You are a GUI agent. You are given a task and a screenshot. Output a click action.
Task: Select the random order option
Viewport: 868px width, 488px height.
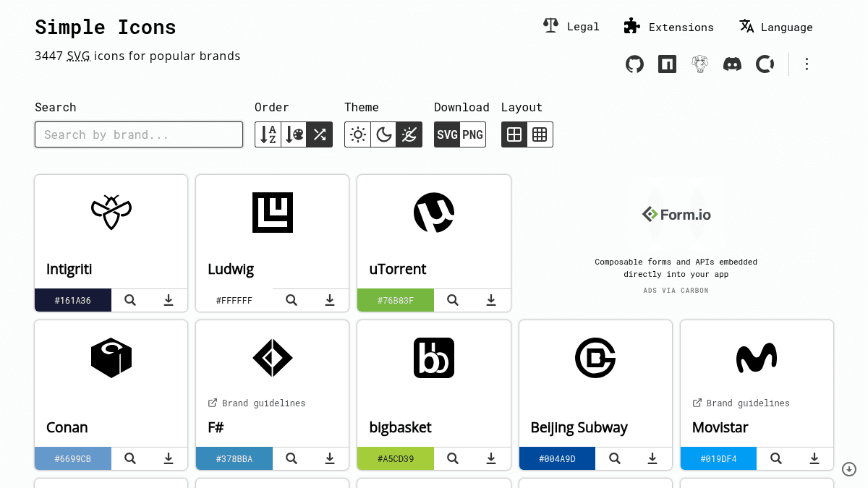click(x=320, y=134)
